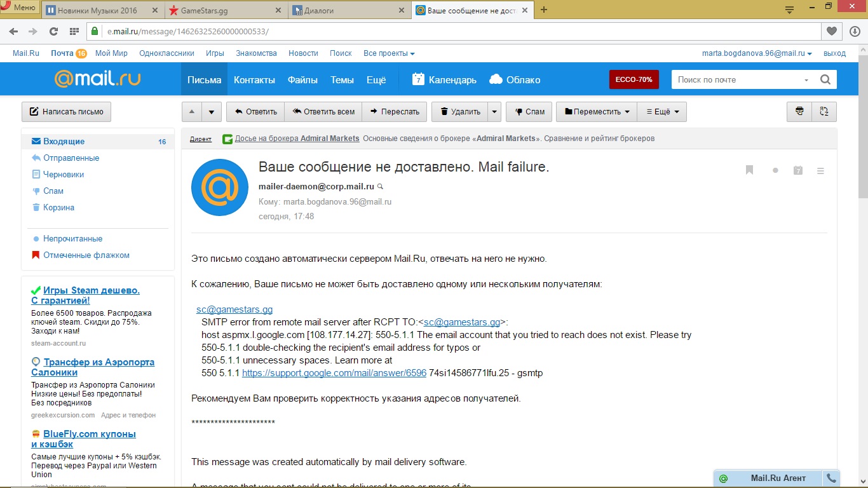Viewport: 868px width, 488px height.
Task: Click Ответить всем button
Action: click(x=323, y=111)
